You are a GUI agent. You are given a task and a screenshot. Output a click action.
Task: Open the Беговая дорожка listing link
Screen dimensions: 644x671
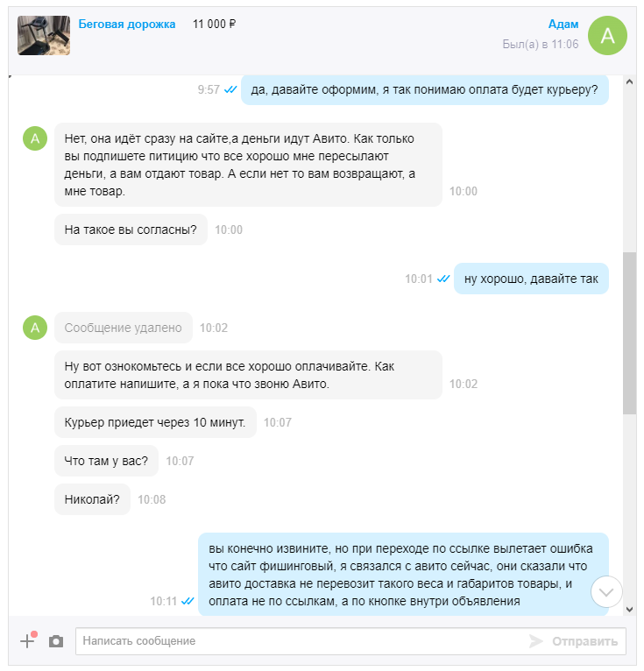point(127,24)
